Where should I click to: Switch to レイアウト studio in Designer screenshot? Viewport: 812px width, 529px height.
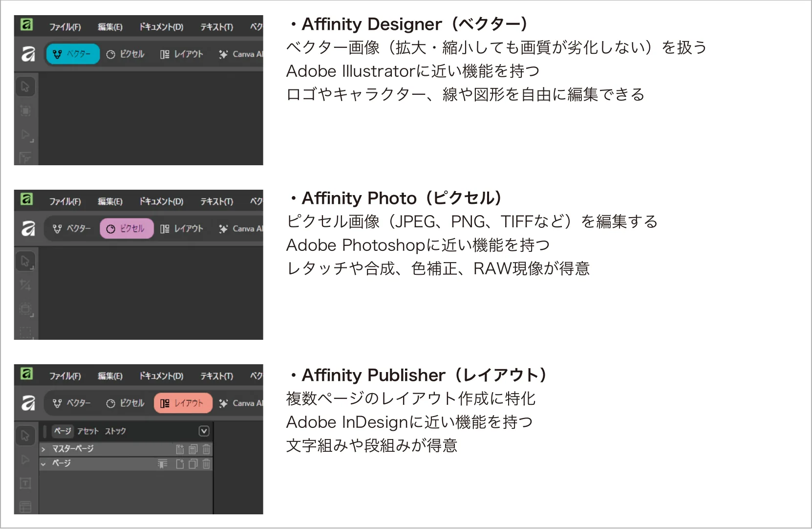tap(182, 54)
